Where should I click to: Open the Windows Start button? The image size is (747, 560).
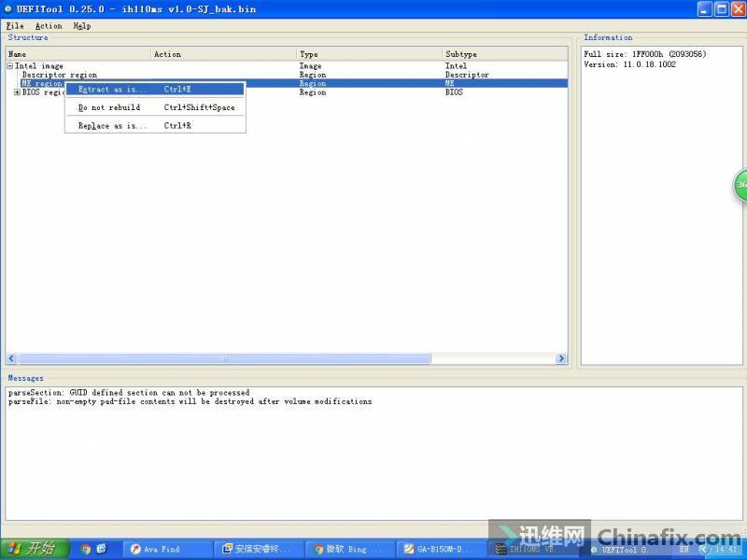pos(35,549)
